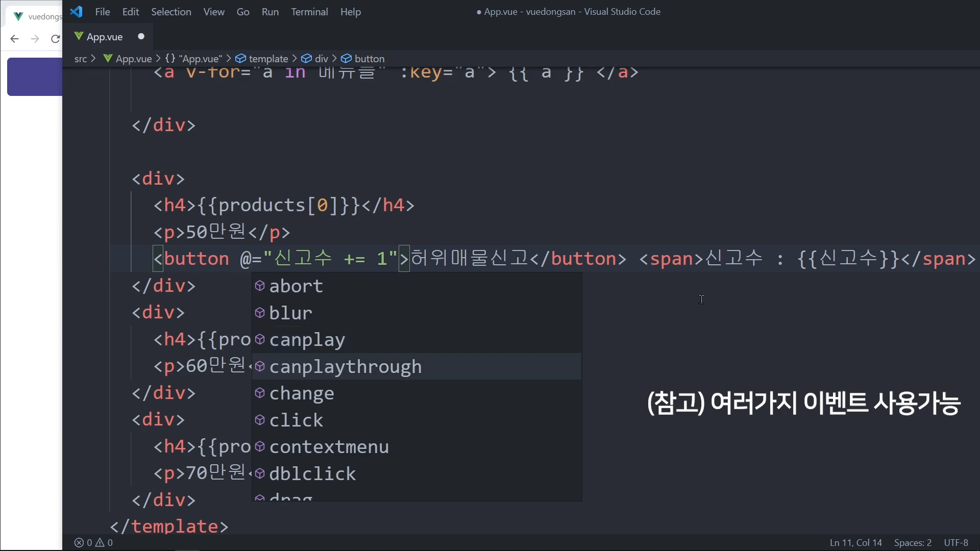Viewport: 980px width, 551px height.
Task: Choose canplaythrough from autocomplete list
Action: click(346, 367)
